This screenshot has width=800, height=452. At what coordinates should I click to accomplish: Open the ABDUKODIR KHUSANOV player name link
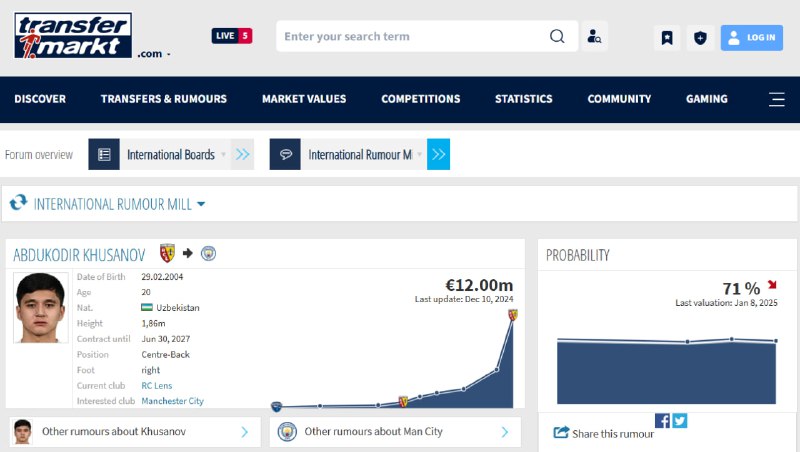click(79, 255)
